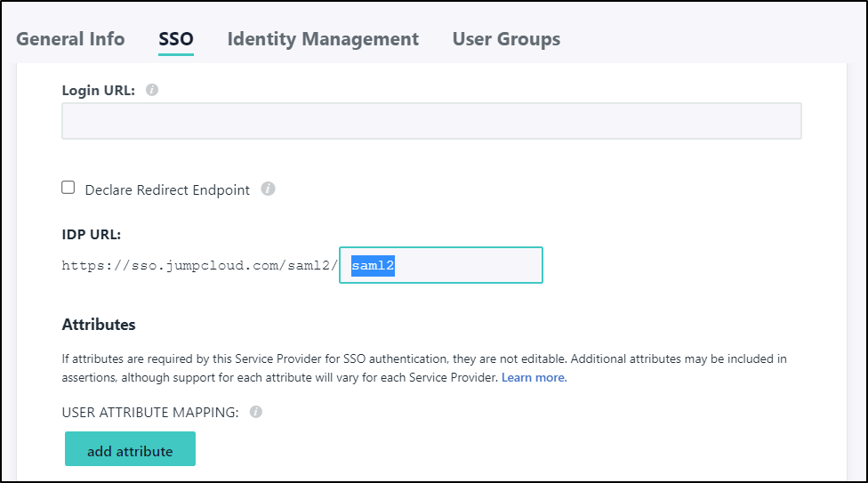This screenshot has height=483, width=868.
Task: Click the Attributes section heading
Action: [99, 325]
